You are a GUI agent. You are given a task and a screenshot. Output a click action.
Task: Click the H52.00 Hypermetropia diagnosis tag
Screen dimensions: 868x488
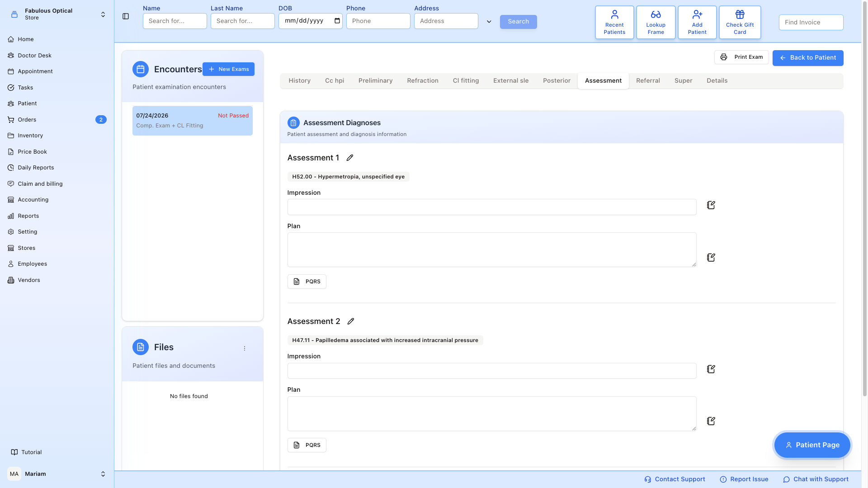(x=349, y=177)
